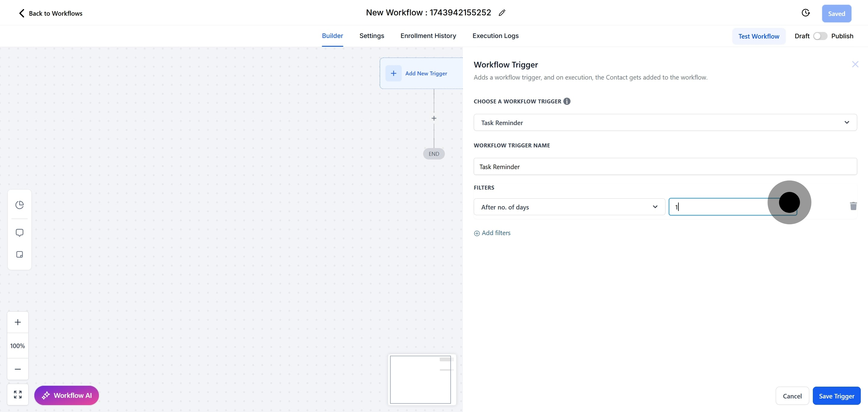Viewport: 868px width, 412px height.
Task: Show info for Choose a Workflow Trigger
Action: [x=567, y=101]
